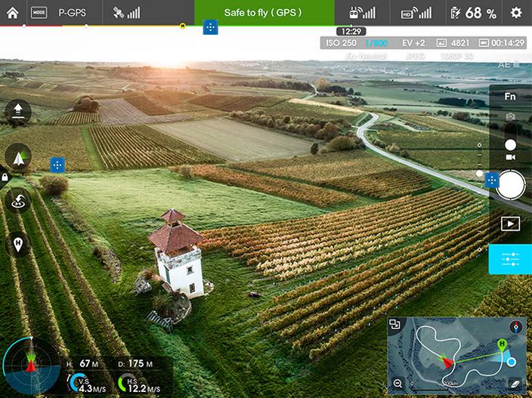Open the gimbal orientation arrow control
This screenshot has height=398, width=532.
point(18,156)
